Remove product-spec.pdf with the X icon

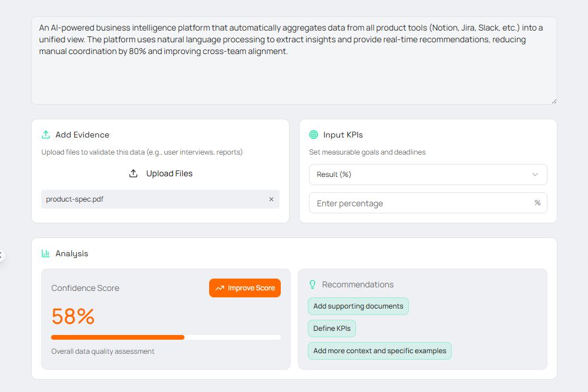click(x=271, y=199)
